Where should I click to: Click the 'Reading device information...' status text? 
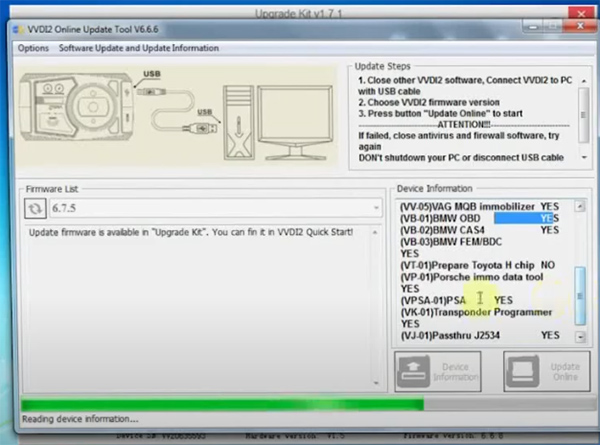point(80,419)
